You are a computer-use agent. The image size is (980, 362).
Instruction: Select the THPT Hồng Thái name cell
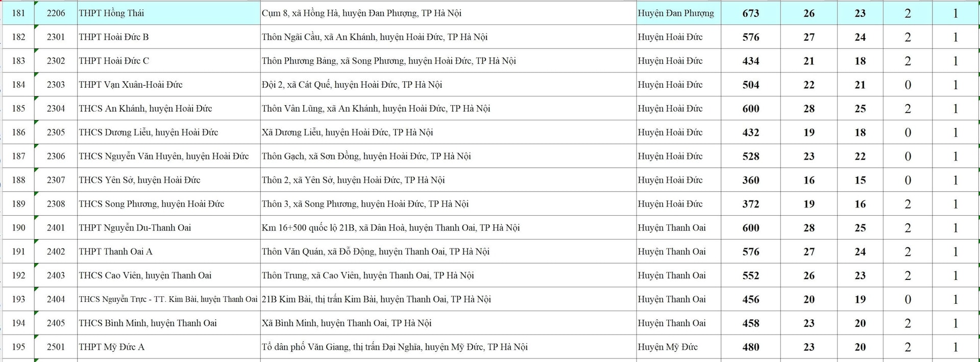click(168, 13)
